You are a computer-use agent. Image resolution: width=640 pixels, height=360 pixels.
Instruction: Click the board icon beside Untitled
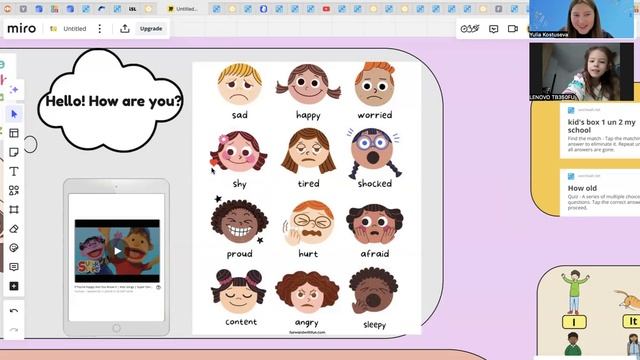pos(53,29)
